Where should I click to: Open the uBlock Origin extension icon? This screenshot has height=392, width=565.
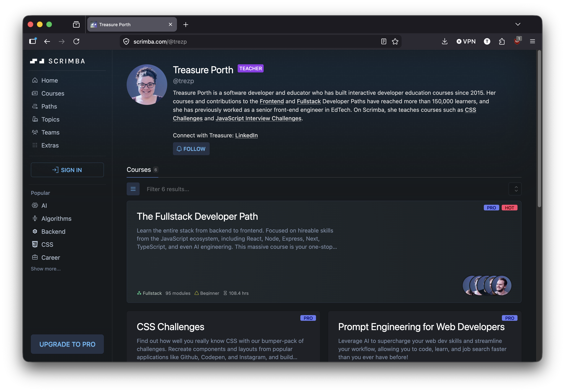tap(517, 41)
